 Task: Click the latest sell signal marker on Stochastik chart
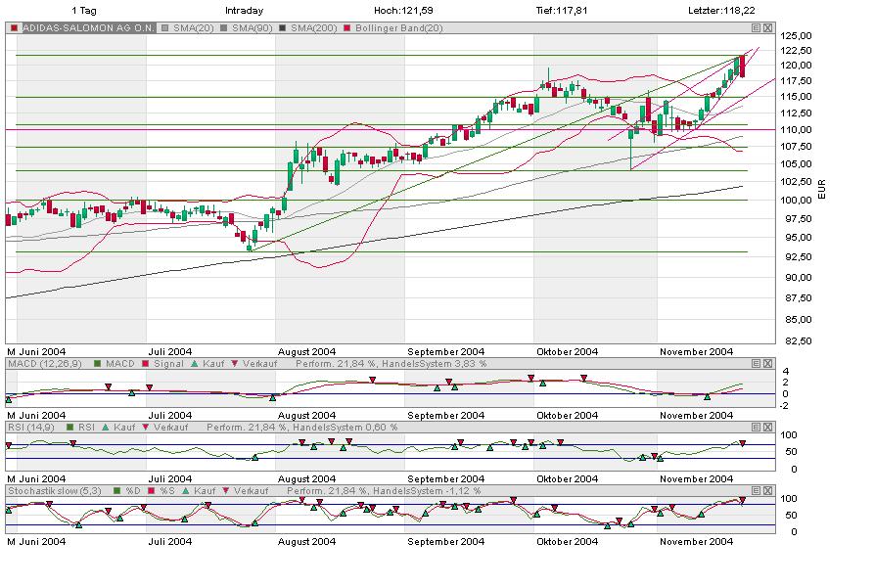pyautogui.click(x=743, y=501)
